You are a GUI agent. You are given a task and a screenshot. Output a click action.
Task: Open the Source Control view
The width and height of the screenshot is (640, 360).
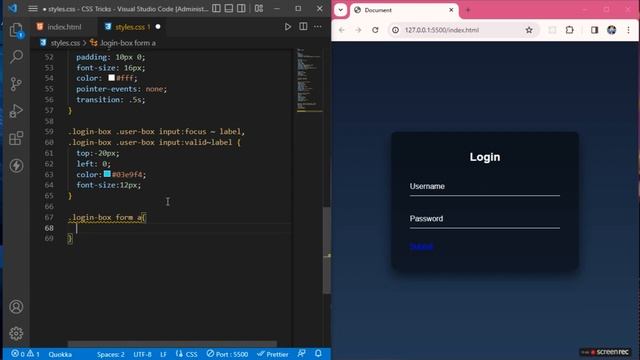pyautogui.click(x=16, y=84)
